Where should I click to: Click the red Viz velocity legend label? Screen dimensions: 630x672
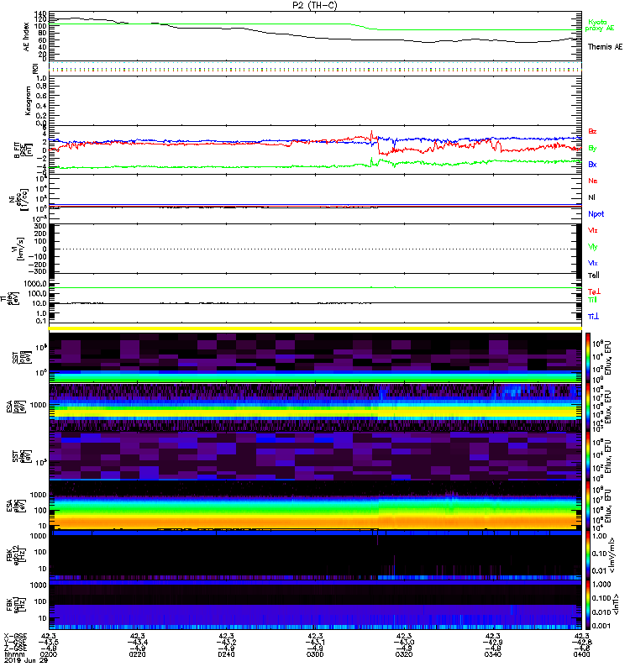[593, 230]
